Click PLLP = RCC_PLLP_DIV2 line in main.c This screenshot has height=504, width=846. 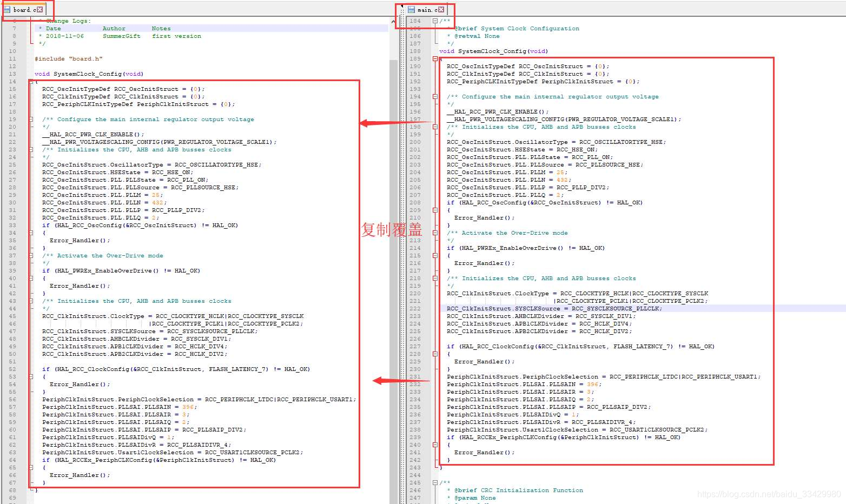pos(528,187)
